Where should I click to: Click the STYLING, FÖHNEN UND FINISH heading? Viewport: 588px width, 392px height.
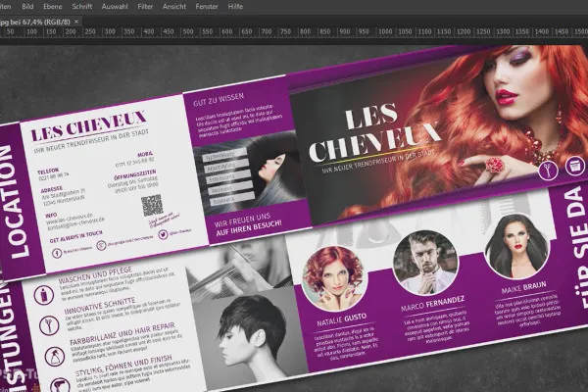pos(123,365)
